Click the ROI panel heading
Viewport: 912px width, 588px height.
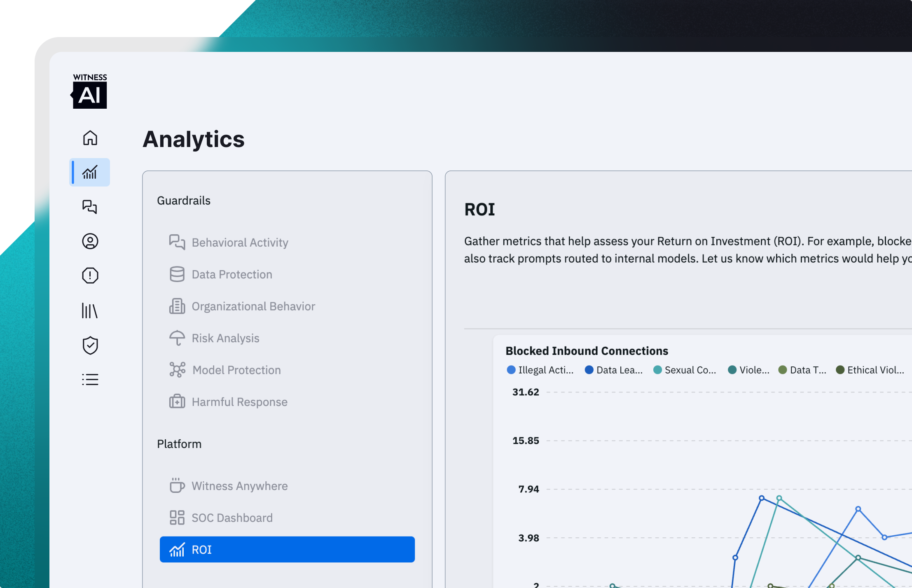point(479,209)
